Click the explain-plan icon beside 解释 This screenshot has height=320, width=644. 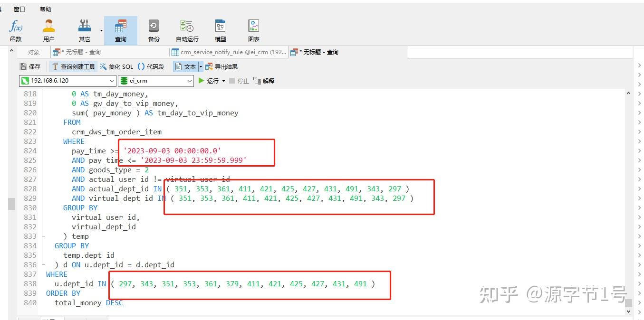[x=257, y=81]
